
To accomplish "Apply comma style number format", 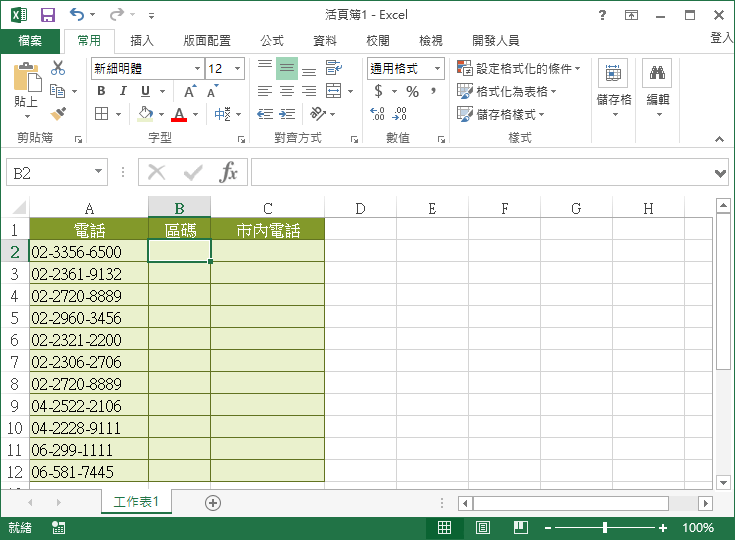I will pos(434,91).
